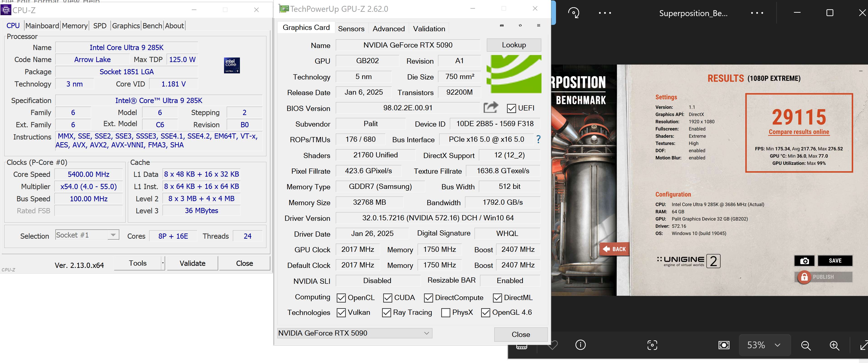Toggle the Ray Tracing checkbox
The height and width of the screenshot is (363, 868).
(386, 313)
